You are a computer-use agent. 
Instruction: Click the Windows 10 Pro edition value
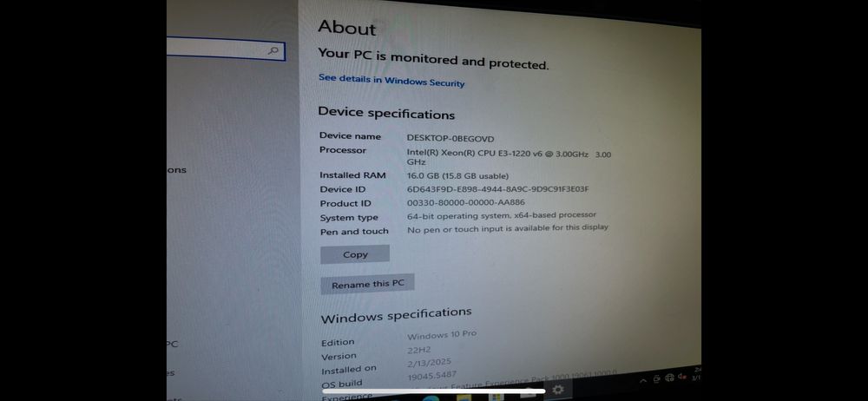(442, 335)
